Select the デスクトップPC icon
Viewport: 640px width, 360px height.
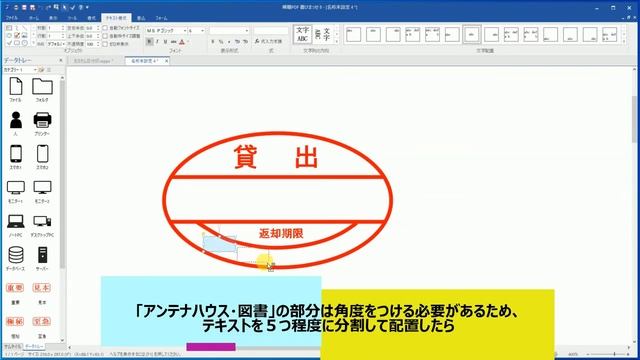[42, 221]
